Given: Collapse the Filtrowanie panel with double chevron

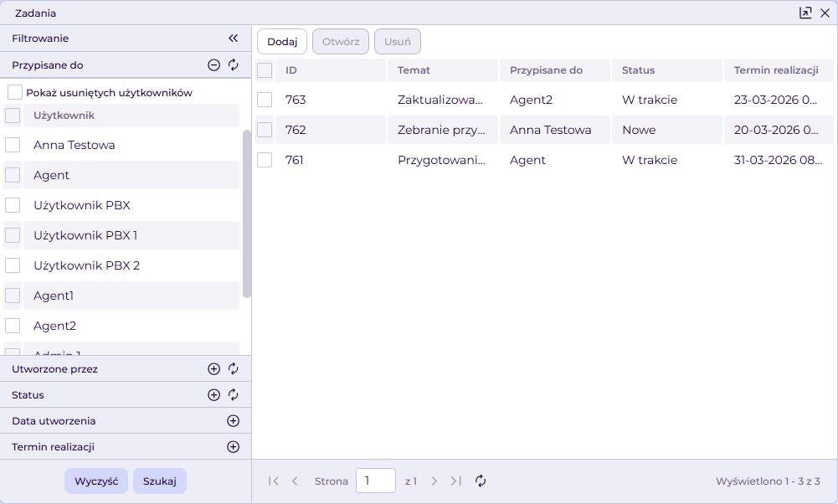Looking at the screenshot, I should pyautogui.click(x=233, y=38).
